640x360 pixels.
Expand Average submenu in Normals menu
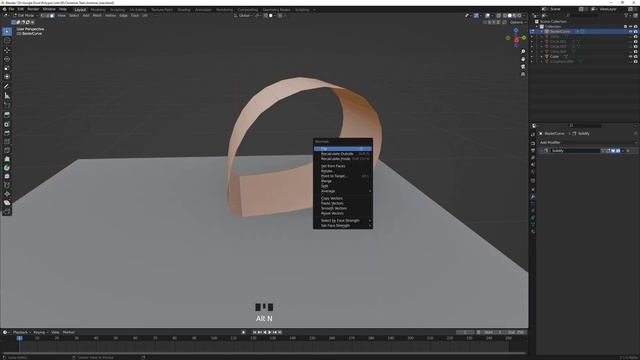pyautogui.click(x=343, y=191)
